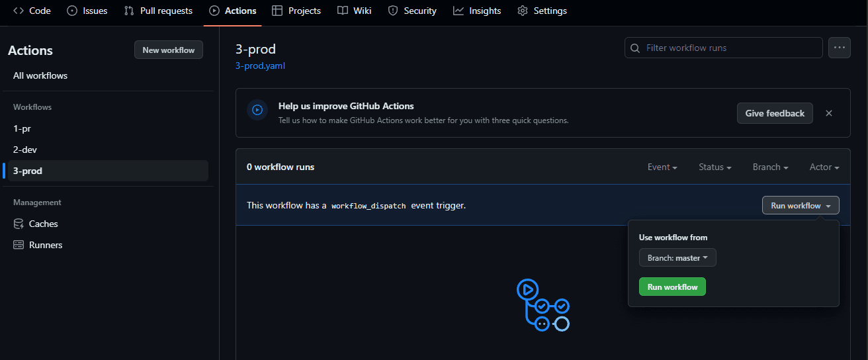Open the Event filter dropdown
This screenshot has width=868, height=360.
(x=662, y=167)
